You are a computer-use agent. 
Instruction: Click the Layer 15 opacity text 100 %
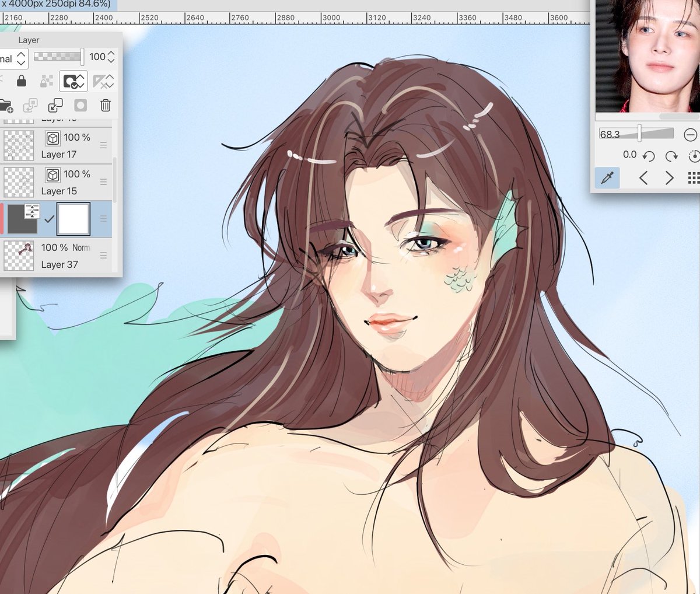click(x=77, y=174)
